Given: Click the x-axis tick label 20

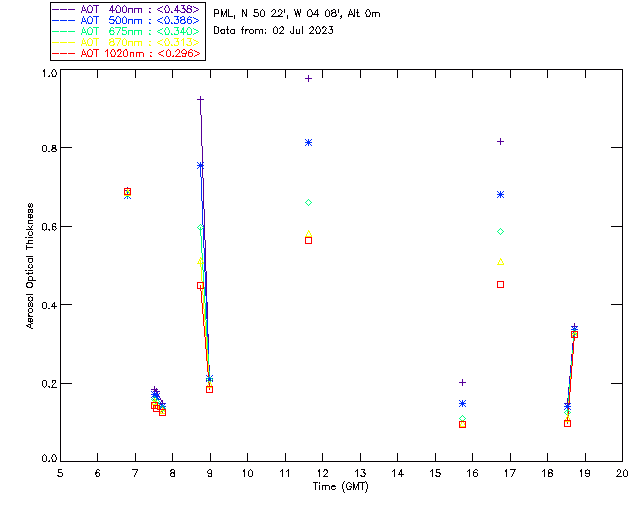Looking at the screenshot, I should click(622, 473).
